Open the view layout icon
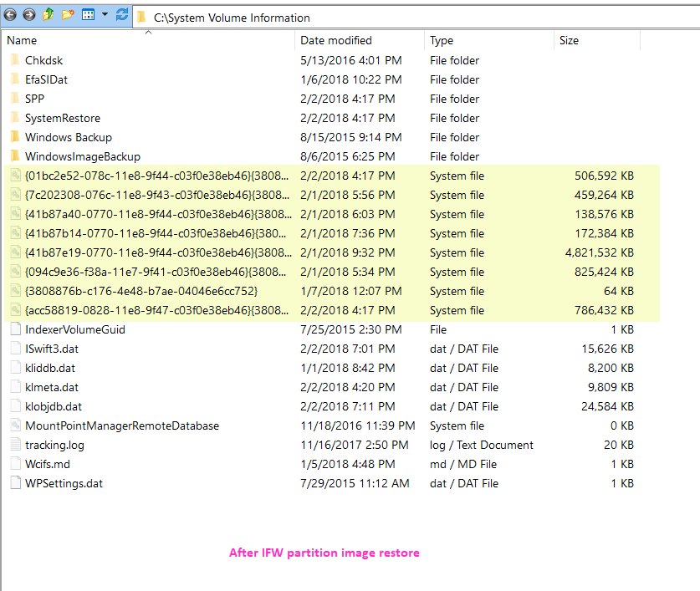The width and height of the screenshot is (700, 591). 89,15
